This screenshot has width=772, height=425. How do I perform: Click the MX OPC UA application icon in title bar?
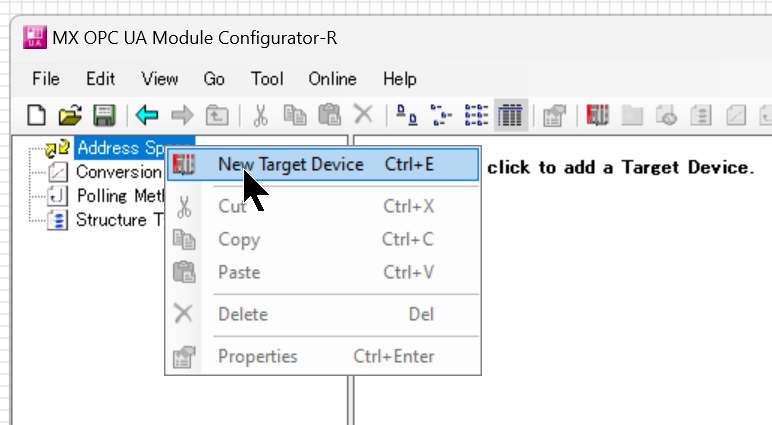pyautogui.click(x=35, y=37)
